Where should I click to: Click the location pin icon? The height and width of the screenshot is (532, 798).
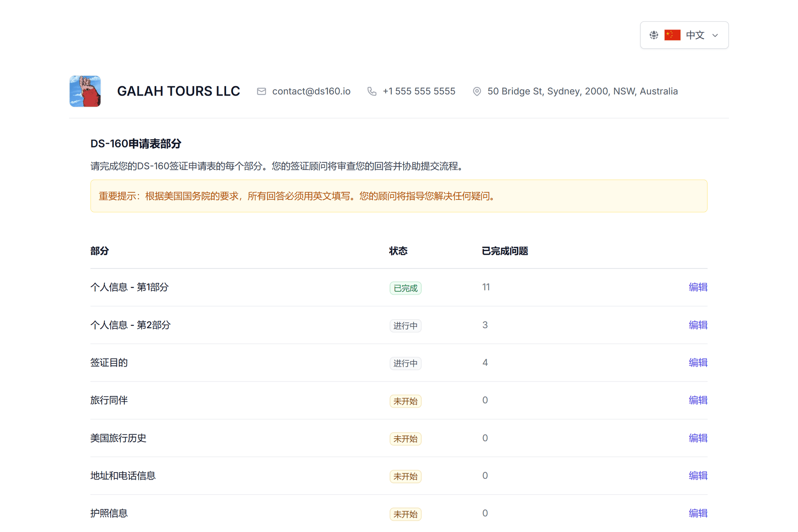(477, 91)
